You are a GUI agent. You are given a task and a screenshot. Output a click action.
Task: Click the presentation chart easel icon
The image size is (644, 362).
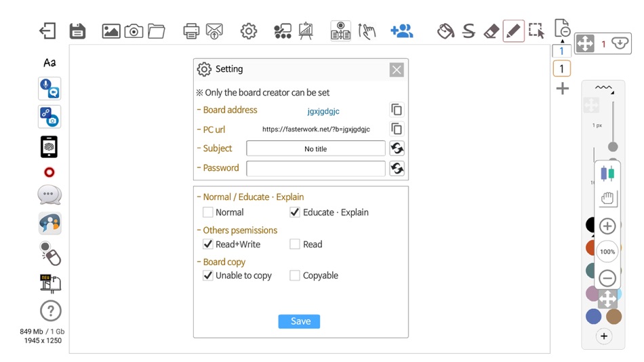click(x=306, y=31)
